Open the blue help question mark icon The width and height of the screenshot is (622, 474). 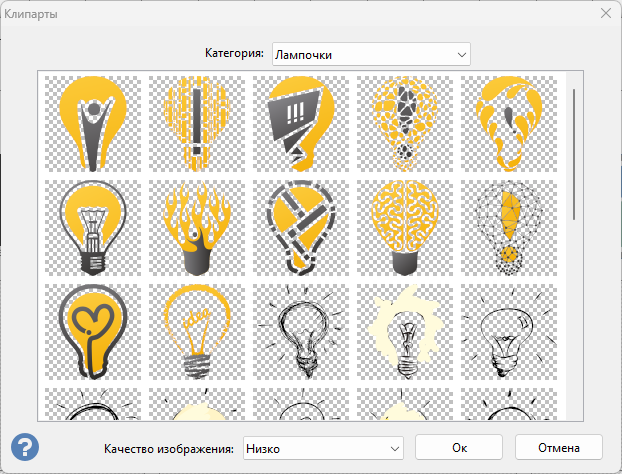click(x=25, y=446)
